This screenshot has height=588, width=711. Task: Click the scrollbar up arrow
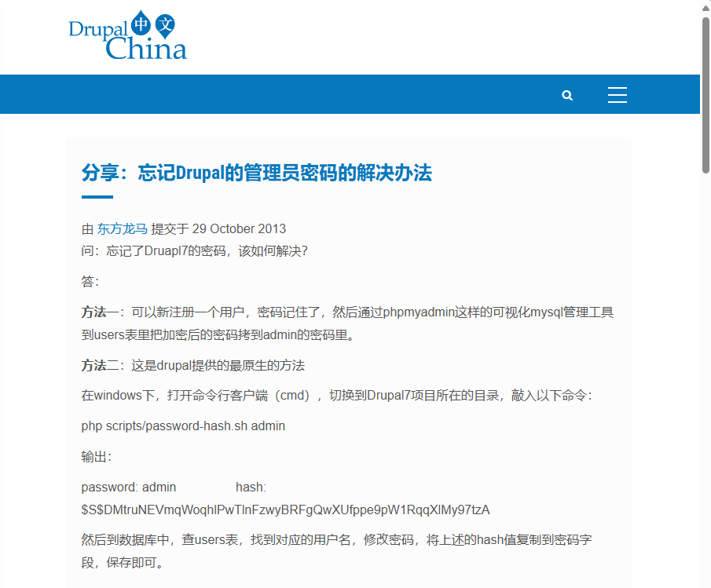tap(706, 7)
